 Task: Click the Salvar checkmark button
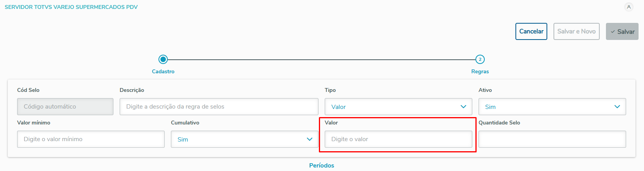point(622,31)
